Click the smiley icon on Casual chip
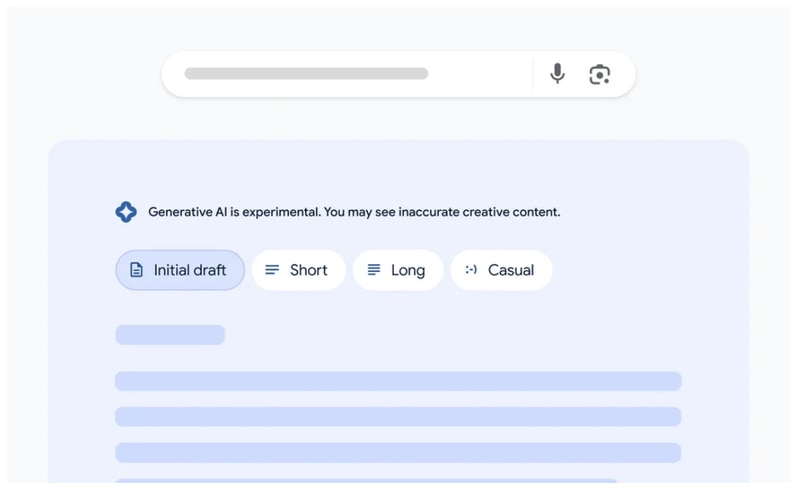 point(471,270)
